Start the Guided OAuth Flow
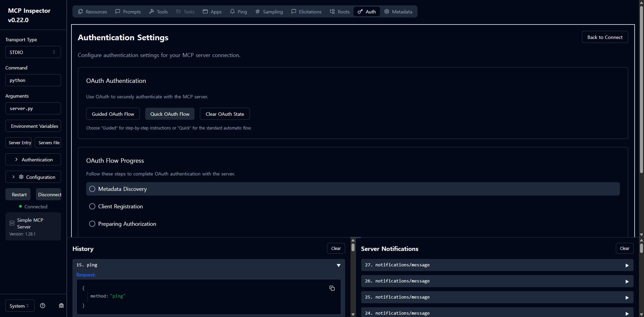The image size is (644, 317). [x=113, y=114]
